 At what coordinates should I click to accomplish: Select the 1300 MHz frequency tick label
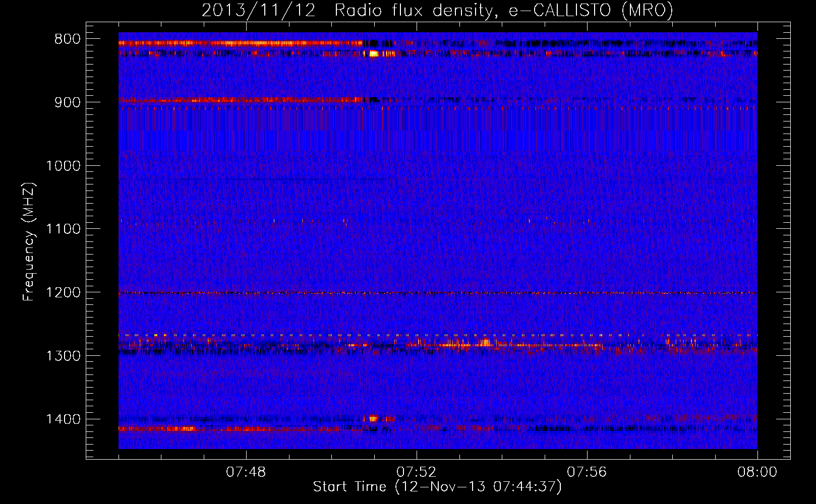click(x=63, y=356)
